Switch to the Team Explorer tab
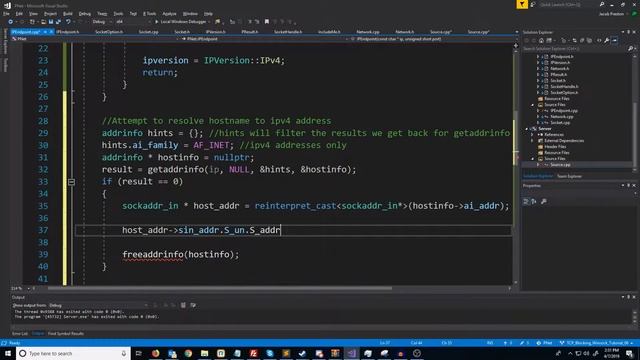 (569, 176)
